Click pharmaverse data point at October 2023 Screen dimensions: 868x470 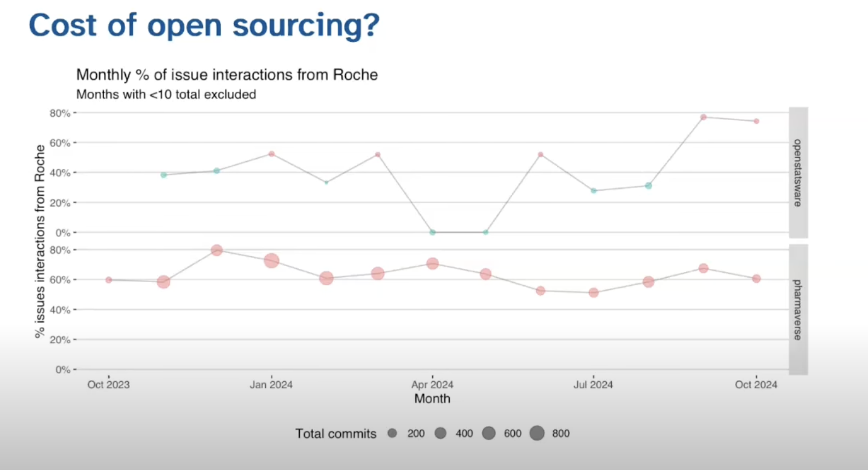click(109, 280)
